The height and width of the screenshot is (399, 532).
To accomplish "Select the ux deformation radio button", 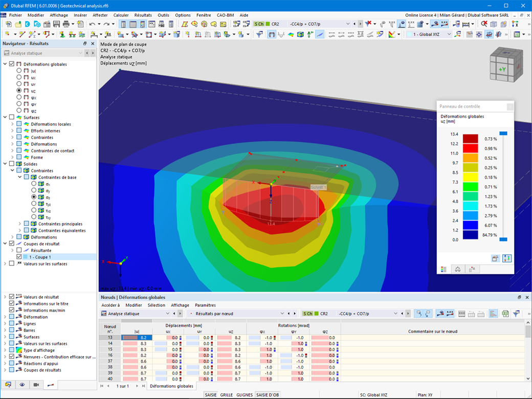I will (x=19, y=77).
